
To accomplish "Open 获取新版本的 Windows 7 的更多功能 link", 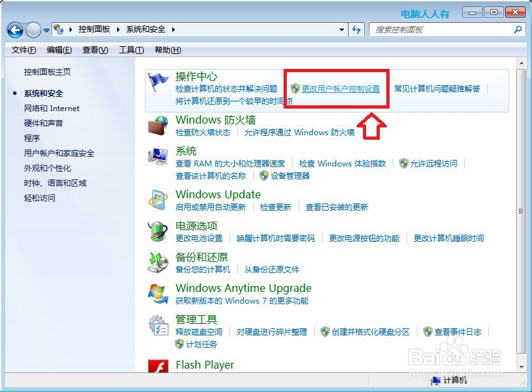I will [x=242, y=300].
